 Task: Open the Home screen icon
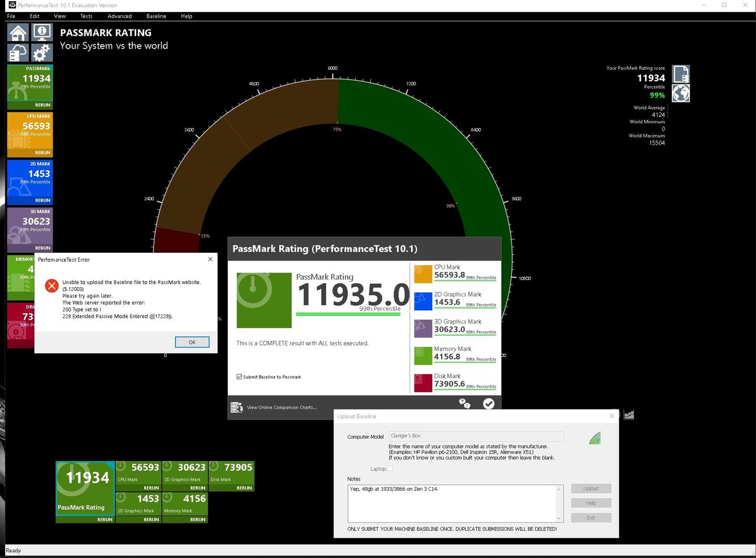pos(18,33)
